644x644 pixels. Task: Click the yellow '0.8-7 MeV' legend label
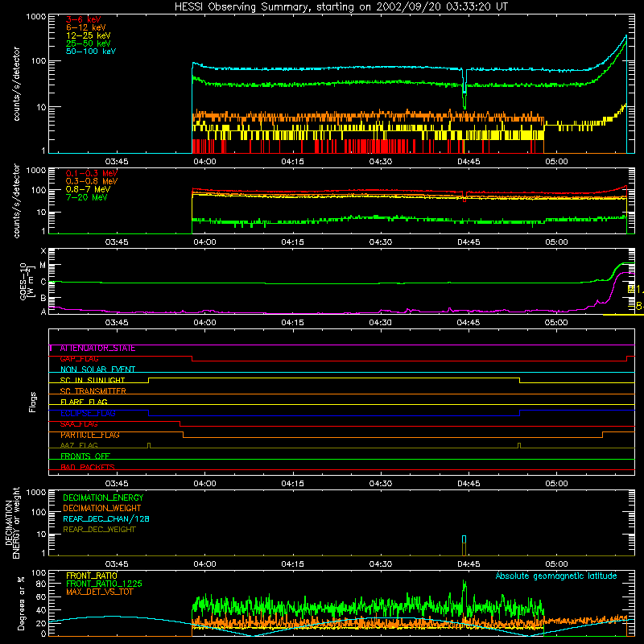point(88,189)
